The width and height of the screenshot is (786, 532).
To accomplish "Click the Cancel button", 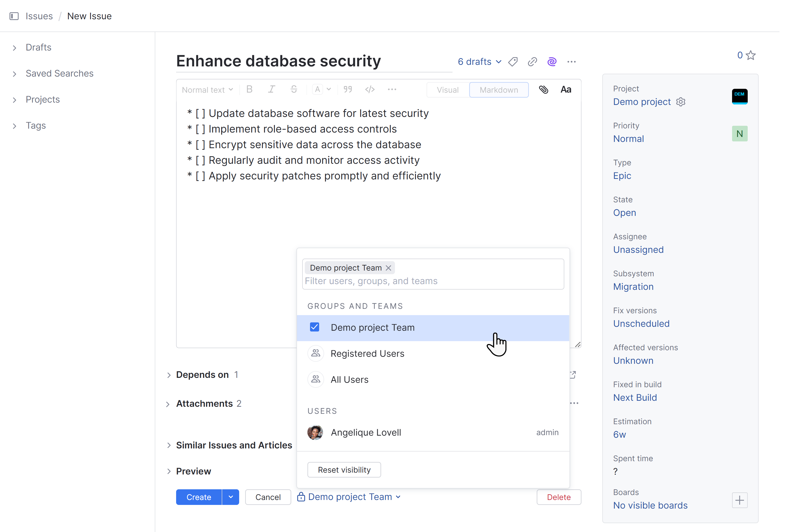I will (268, 497).
